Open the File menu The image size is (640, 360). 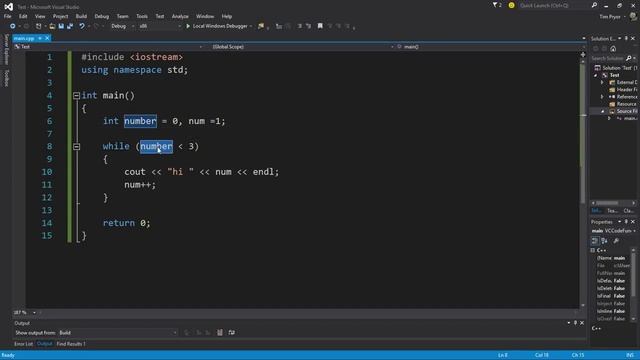tap(7, 16)
